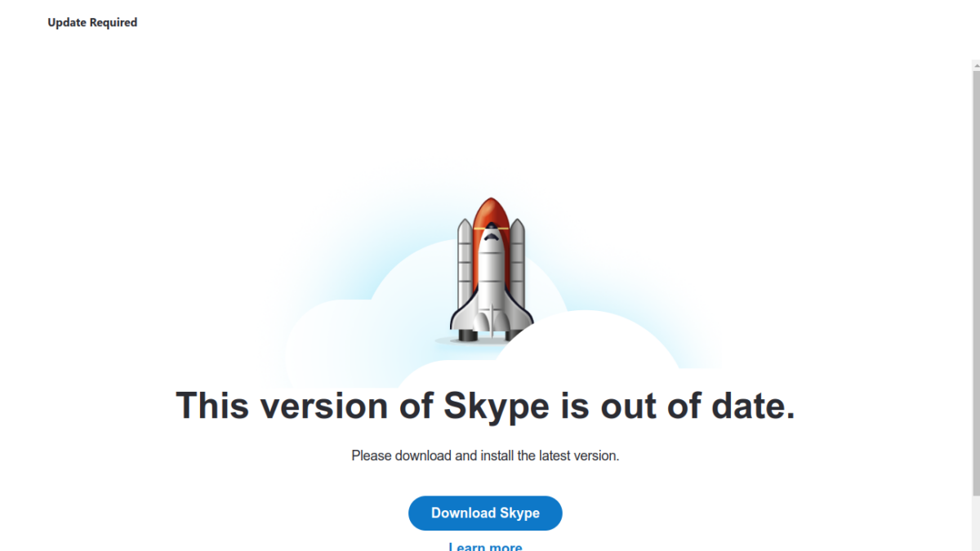The image size is (980, 551).
Task: Click the orange fuel tank nose
Action: coord(490,212)
